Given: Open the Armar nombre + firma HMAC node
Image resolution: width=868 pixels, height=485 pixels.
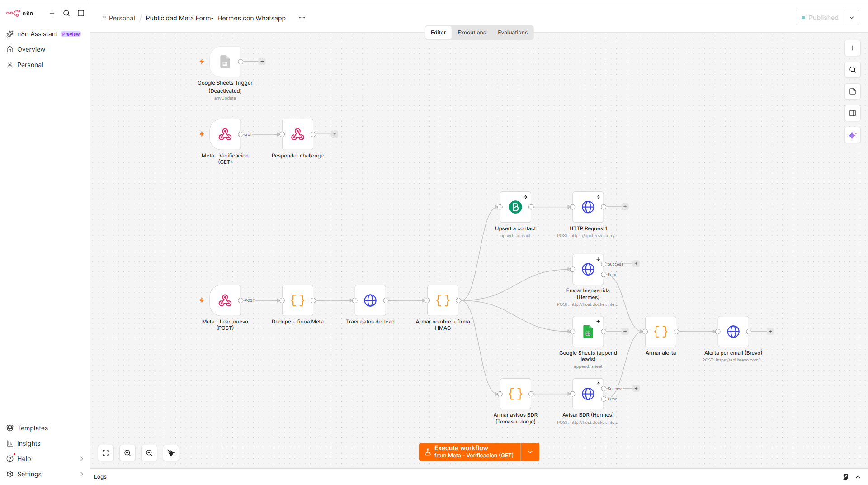Looking at the screenshot, I should pyautogui.click(x=443, y=300).
